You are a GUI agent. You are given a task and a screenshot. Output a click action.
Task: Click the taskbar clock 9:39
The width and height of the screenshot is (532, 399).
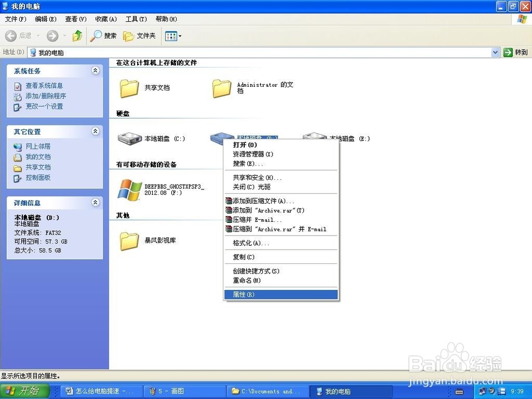point(517,391)
